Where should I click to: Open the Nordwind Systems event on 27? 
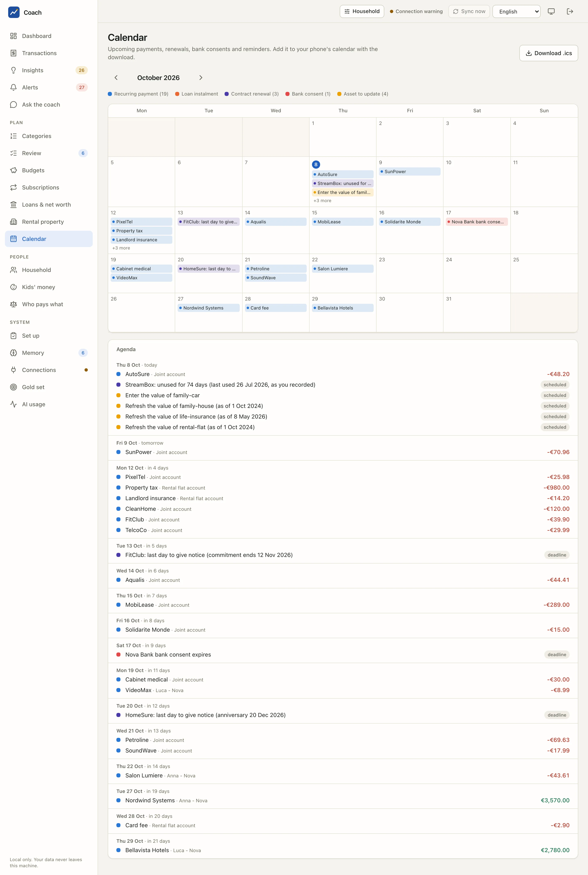[208, 308]
